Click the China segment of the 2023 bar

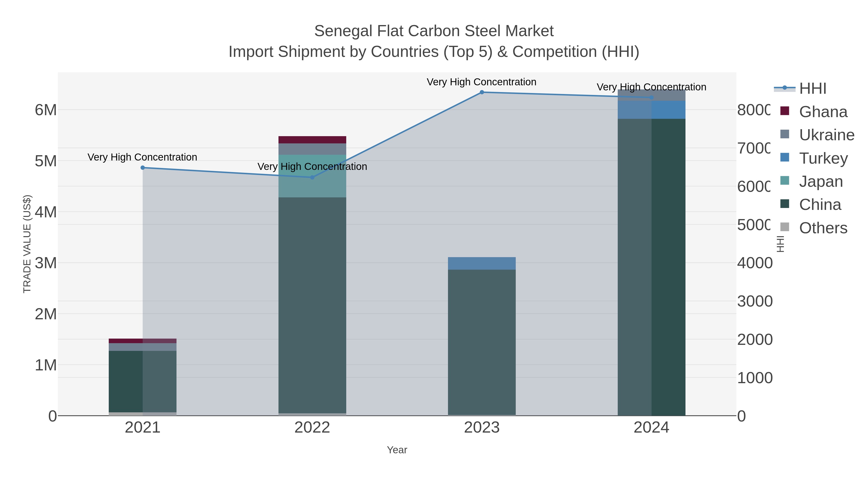pos(482,342)
